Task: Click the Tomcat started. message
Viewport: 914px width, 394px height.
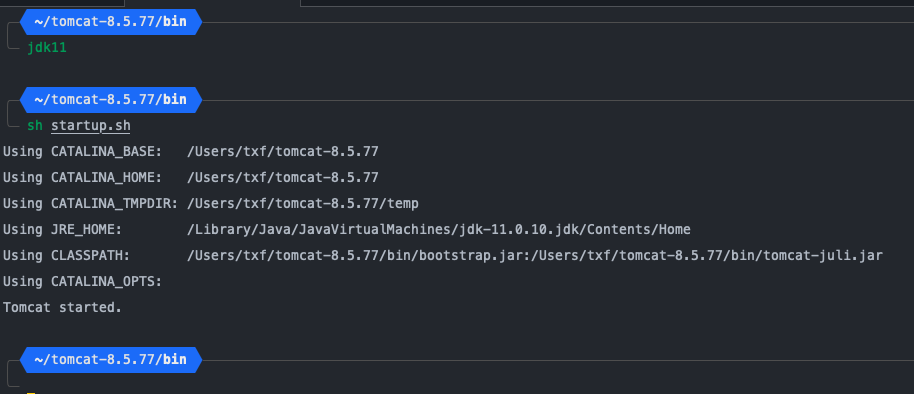Action: pyautogui.click(x=62, y=307)
